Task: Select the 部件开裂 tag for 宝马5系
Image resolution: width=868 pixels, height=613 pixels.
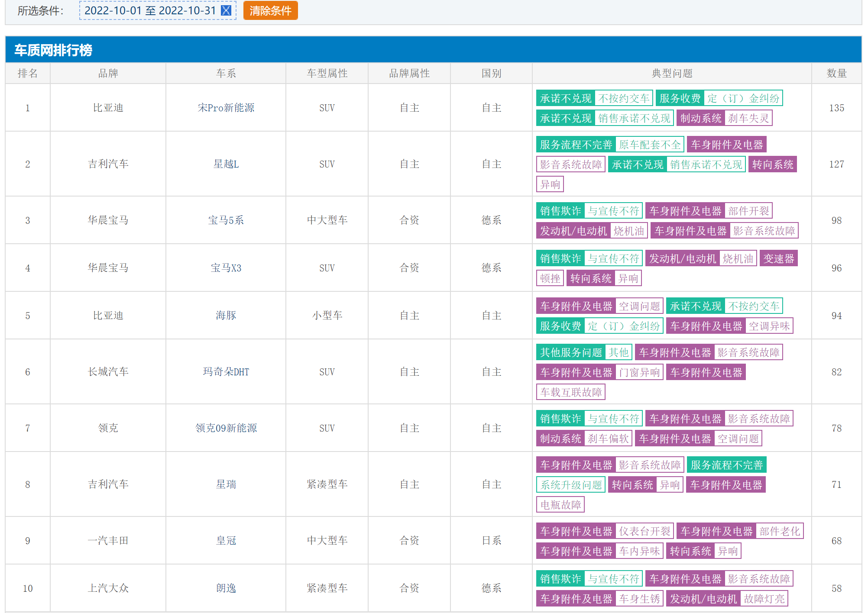Action: pos(748,211)
